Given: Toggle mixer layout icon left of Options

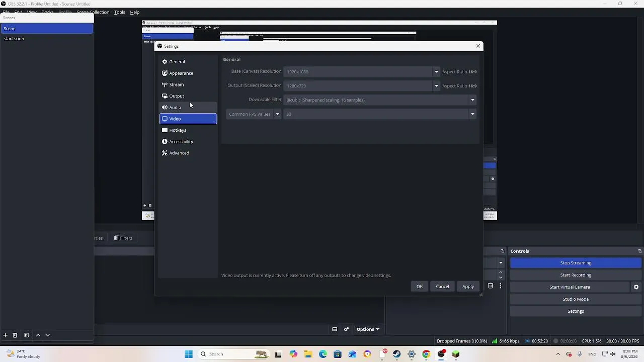Looking at the screenshot, I should (335, 329).
